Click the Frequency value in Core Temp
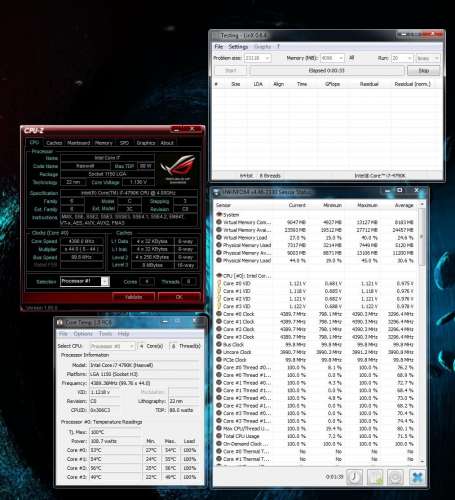Screen dimensions: 455x500 coord(145,383)
